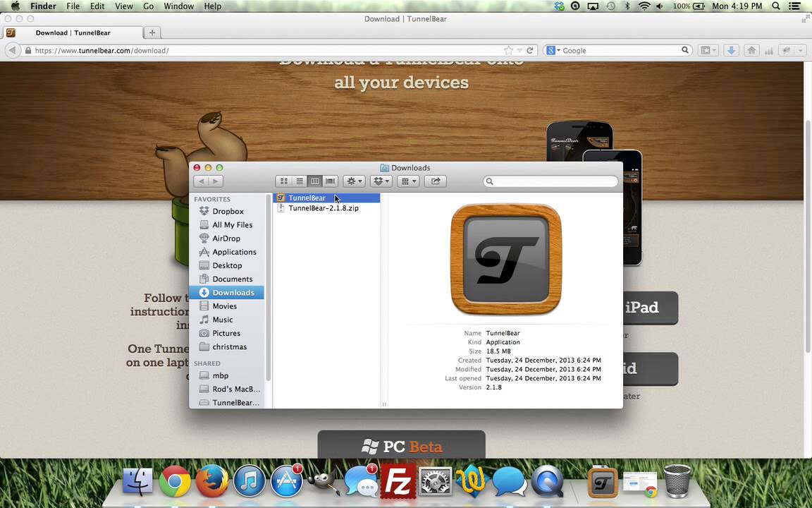Viewport: 812px width, 508px height.
Task: Open the Finder menu
Action: tap(43, 6)
